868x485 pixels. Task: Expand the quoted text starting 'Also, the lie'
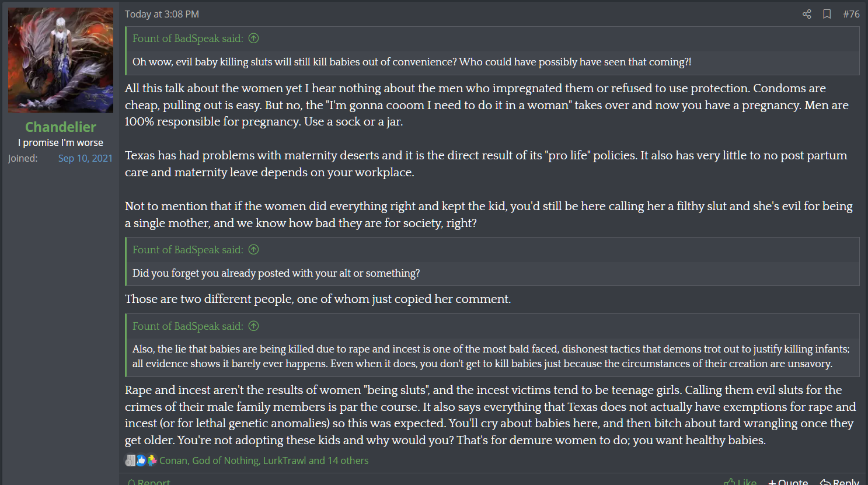(x=491, y=357)
